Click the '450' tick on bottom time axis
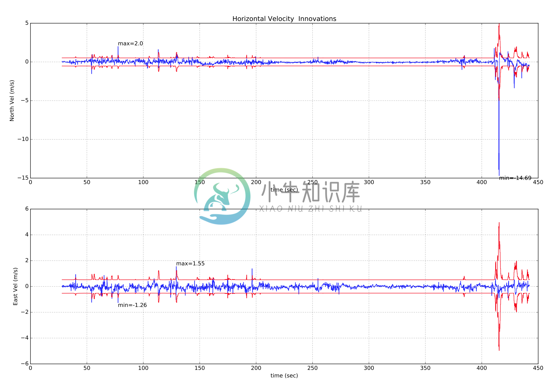 coord(538,368)
